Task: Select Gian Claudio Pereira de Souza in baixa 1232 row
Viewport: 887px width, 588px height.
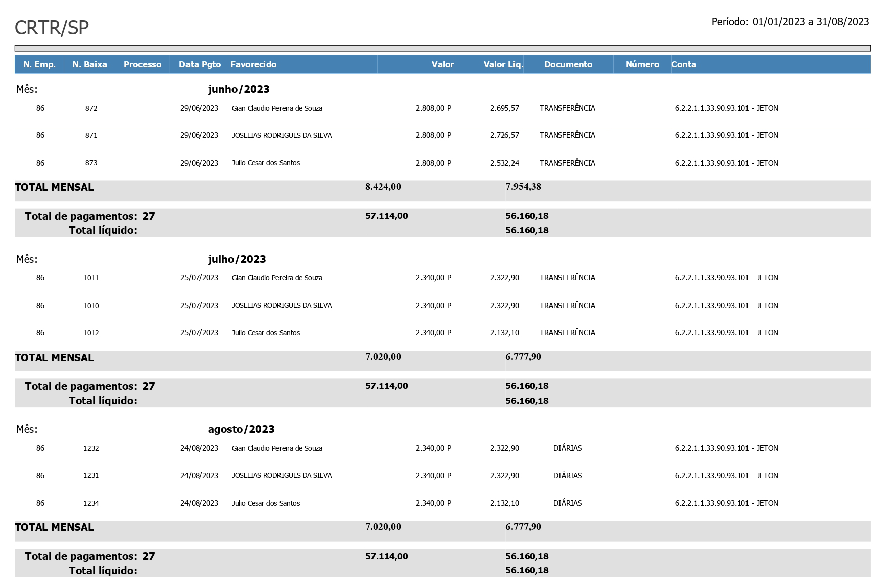Action: pyautogui.click(x=277, y=448)
